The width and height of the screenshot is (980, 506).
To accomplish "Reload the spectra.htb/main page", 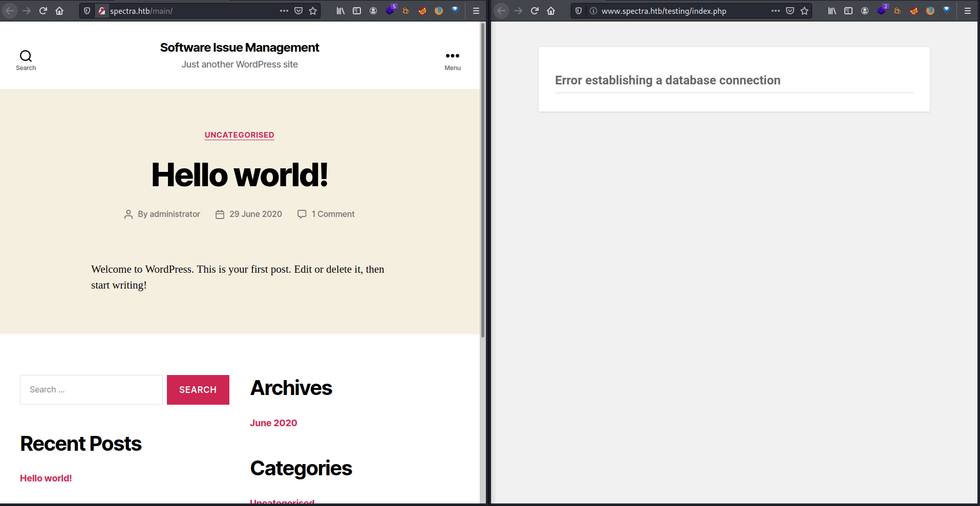I will (43, 11).
